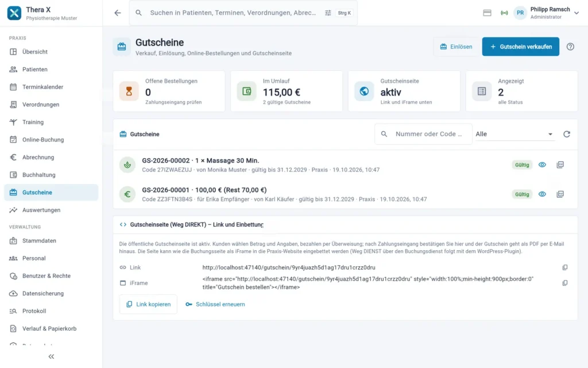588x368 pixels.
Task: Open Patienten in the sidebar
Action: [x=51, y=70]
